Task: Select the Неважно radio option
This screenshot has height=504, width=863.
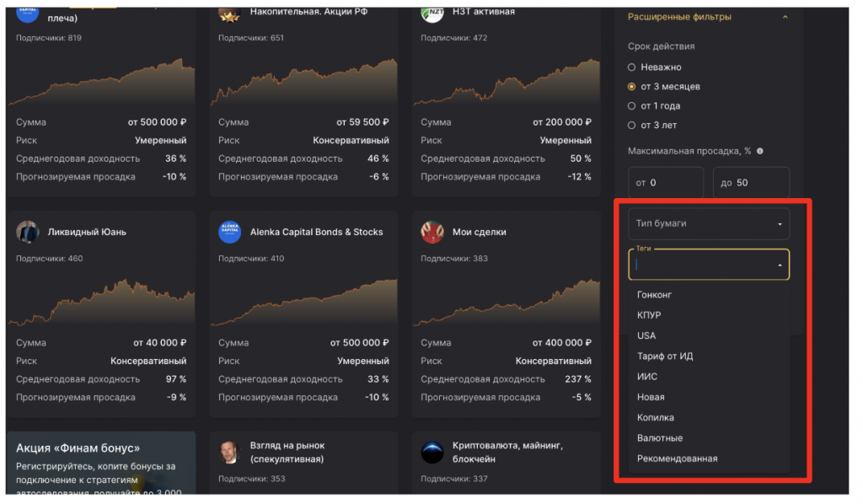Action: 632,67
